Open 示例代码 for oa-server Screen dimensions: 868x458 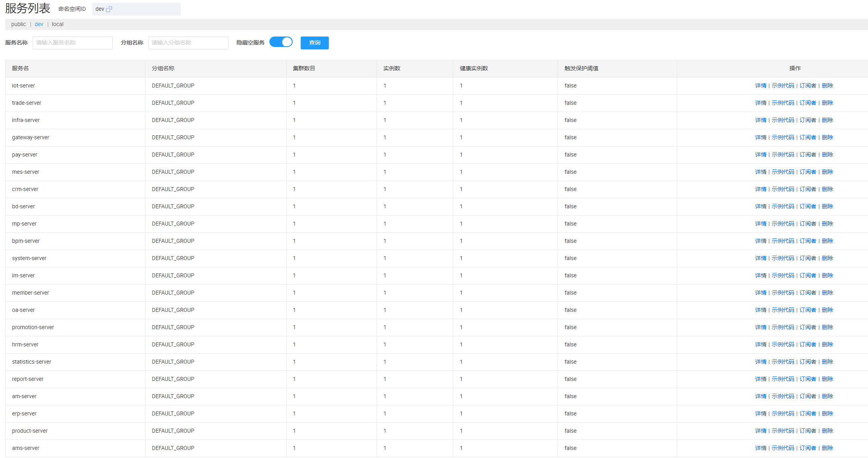point(783,310)
